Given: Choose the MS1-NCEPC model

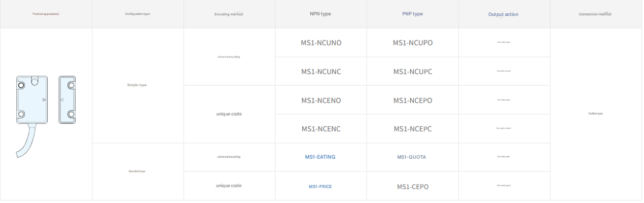Looking at the screenshot, I should coord(413,129).
